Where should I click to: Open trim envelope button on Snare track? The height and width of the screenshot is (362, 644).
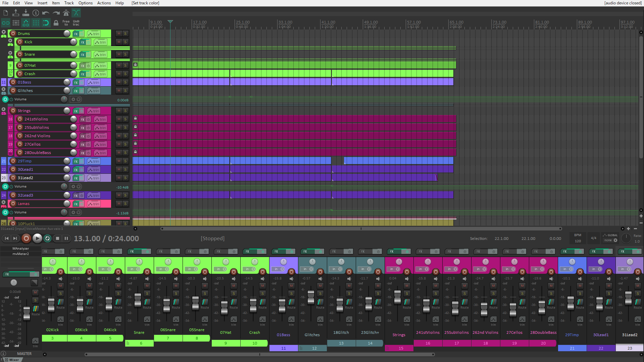tap(100, 54)
